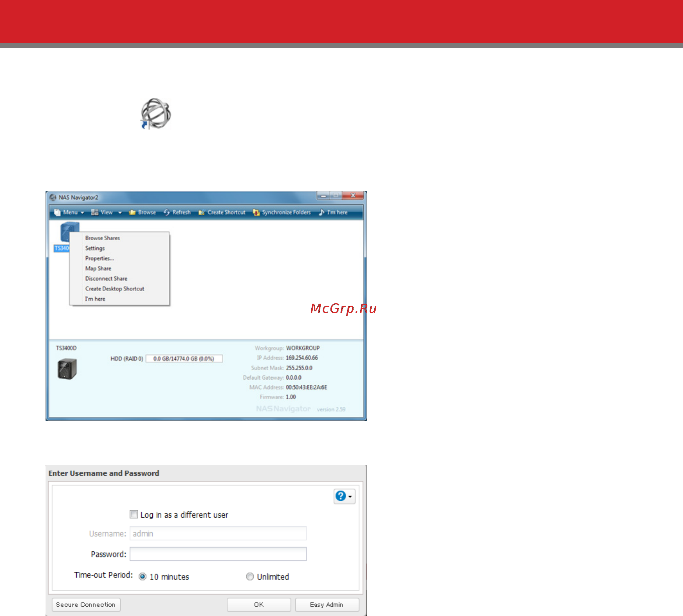
Task: Expand the View dropdown arrow
Action: (x=120, y=213)
